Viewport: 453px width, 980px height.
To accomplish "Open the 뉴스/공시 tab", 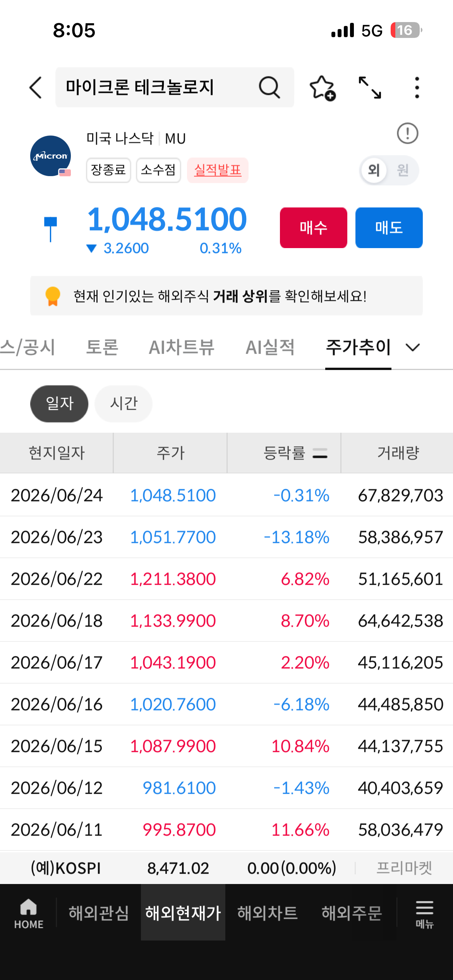I will [x=27, y=347].
